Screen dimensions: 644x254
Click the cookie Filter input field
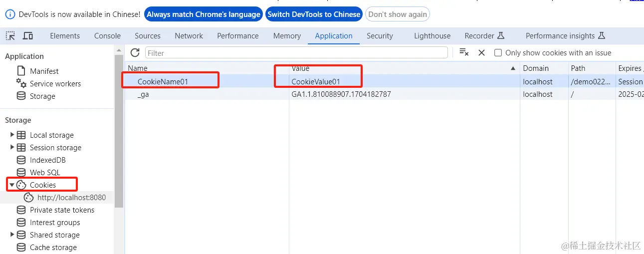click(296, 52)
